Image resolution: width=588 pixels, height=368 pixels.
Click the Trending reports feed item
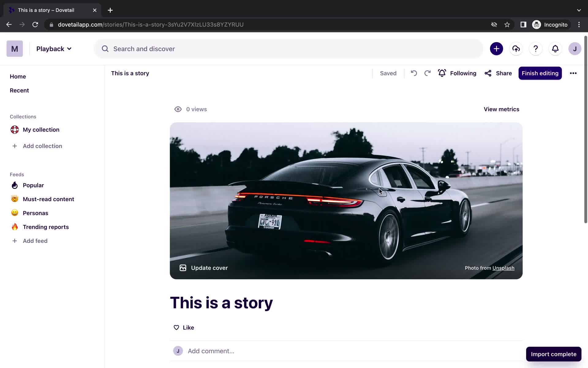click(x=46, y=227)
